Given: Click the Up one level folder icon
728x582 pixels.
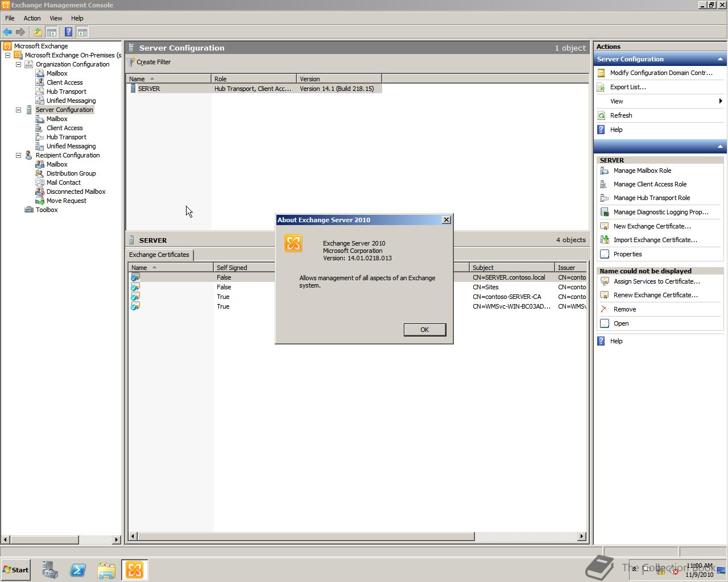Looking at the screenshot, I should click(38, 32).
